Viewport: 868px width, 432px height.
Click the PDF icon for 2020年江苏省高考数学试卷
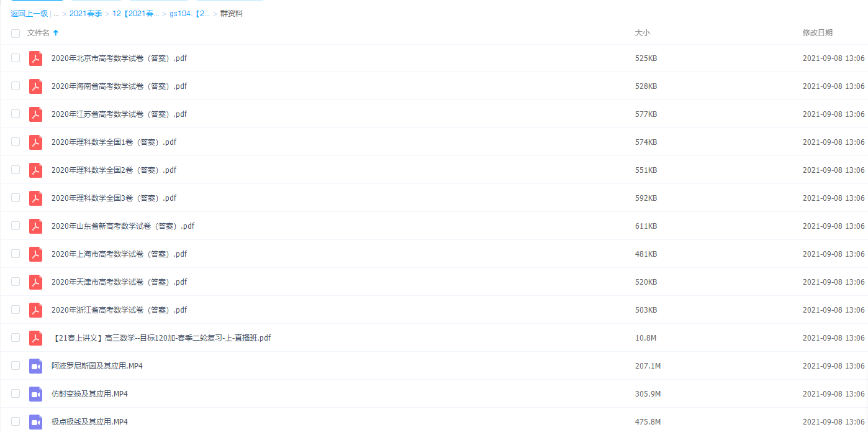click(35, 114)
